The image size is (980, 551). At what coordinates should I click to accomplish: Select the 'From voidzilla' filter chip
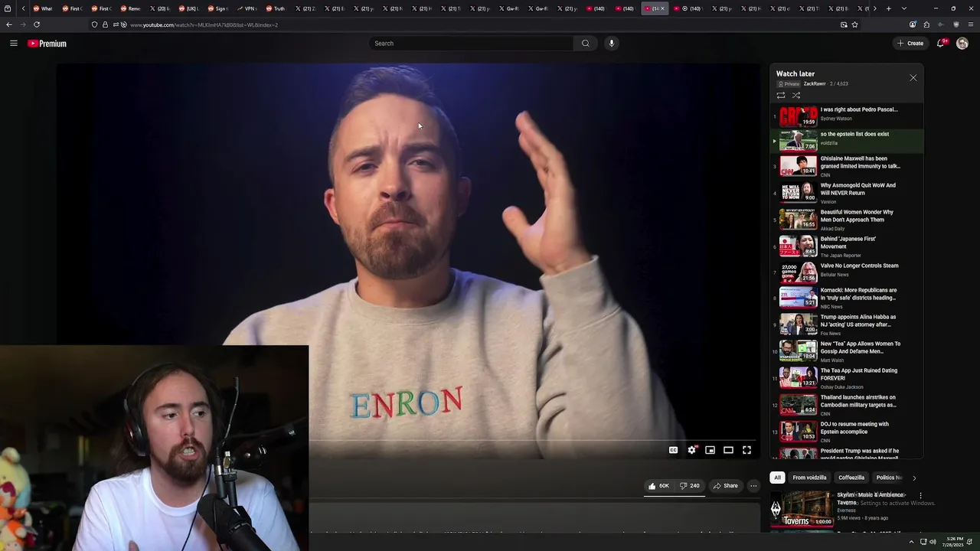click(809, 478)
